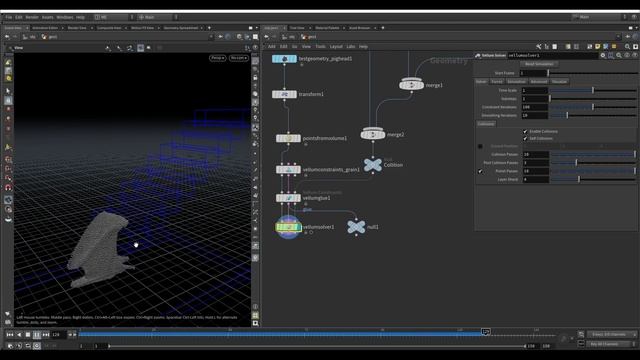Viewport: 640px width, 360px height.
Task: Click the bottom icon of viewport right display toolbar
Action: point(255,323)
